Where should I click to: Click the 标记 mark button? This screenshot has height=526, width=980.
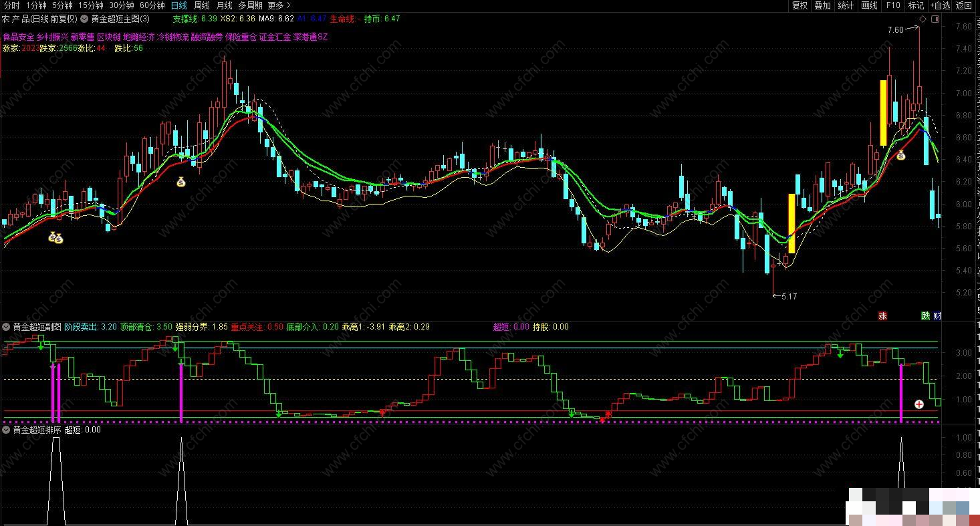[916, 5]
